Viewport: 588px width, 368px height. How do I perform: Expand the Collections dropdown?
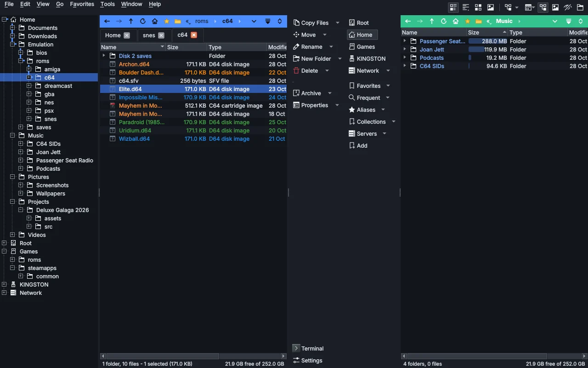394,121
